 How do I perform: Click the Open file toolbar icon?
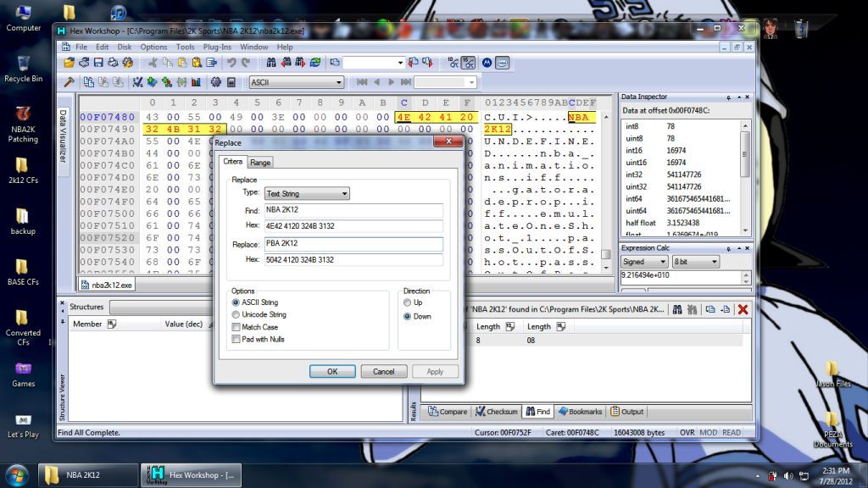coord(69,63)
